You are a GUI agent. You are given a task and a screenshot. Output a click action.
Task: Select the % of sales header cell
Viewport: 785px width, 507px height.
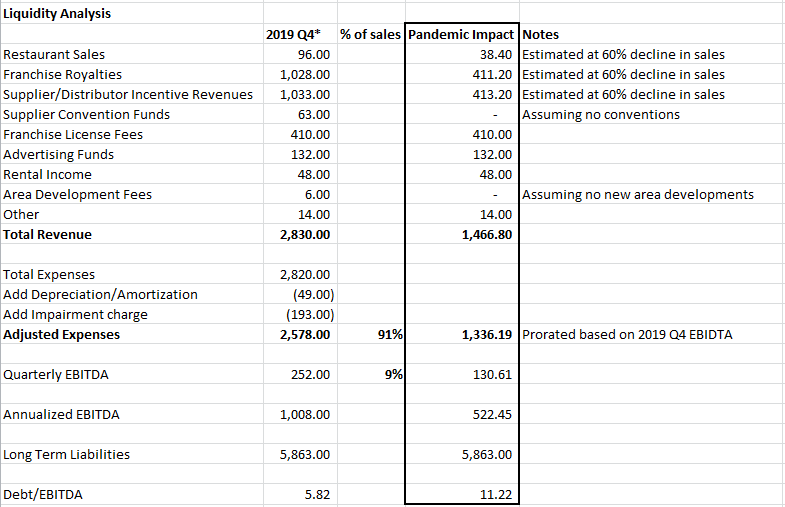[371, 34]
